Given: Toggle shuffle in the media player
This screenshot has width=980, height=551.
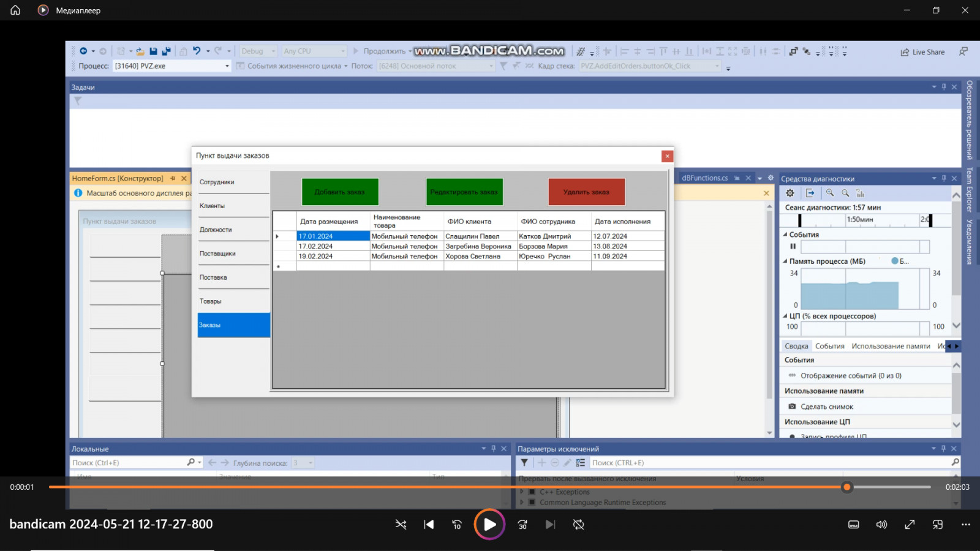Looking at the screenshot, I should [401, 525].
